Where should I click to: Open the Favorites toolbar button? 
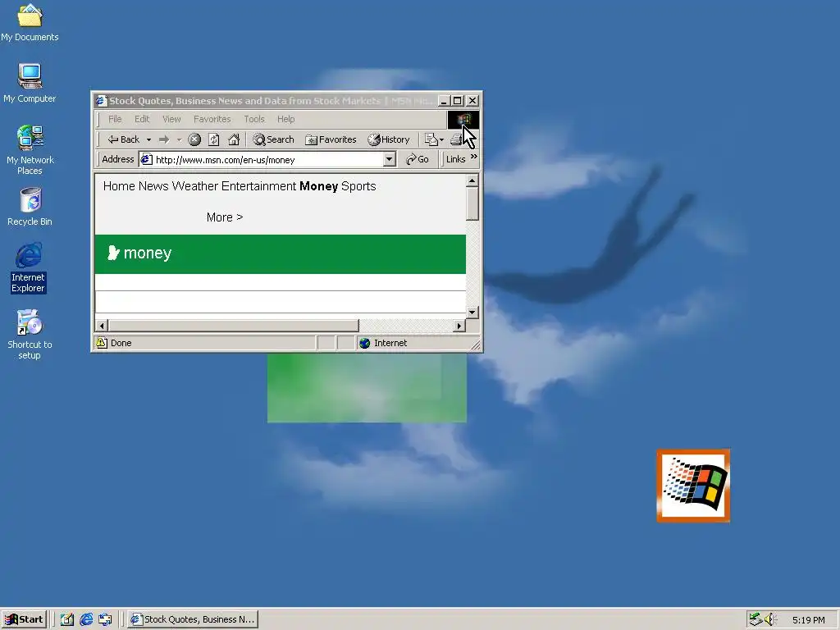tap(331, 139)
